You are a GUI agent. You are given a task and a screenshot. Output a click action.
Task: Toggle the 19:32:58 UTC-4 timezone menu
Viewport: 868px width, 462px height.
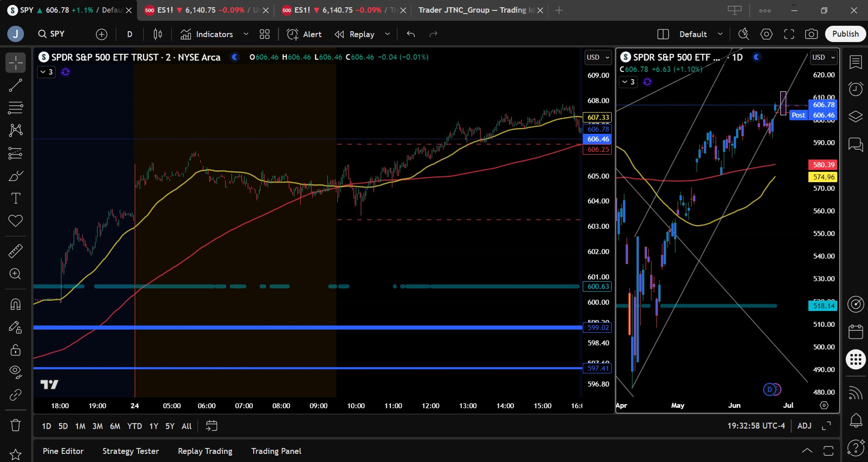[756, 426]
